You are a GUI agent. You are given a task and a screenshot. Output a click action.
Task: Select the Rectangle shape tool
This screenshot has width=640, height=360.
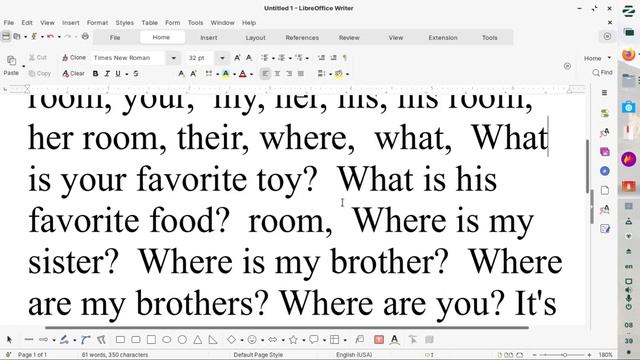(x=120, y=340)
